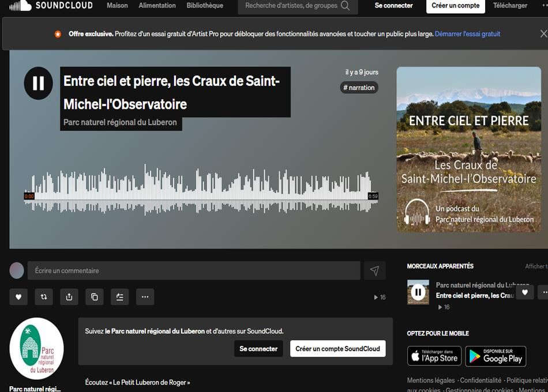This screenshot has width=548, height=392.
Task: Follow the Démarrer l'essai gratuit link
Action: tap(467, 34)
